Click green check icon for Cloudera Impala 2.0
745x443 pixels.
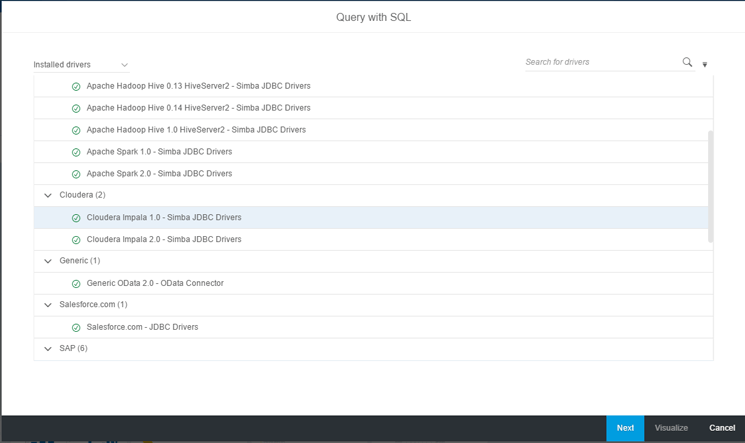(76, 240)
